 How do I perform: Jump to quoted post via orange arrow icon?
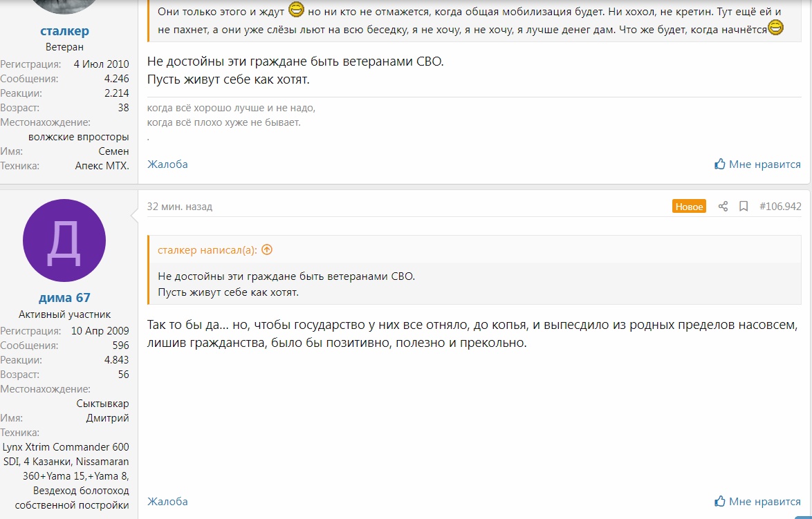[x=267, y=250]
